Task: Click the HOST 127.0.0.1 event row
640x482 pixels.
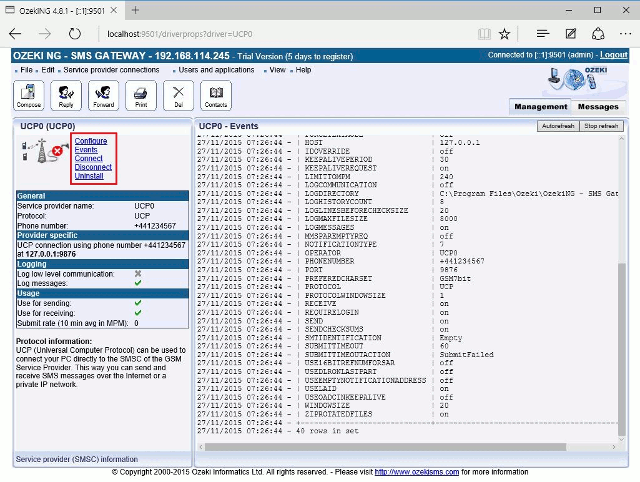Action: pyautogui.click(x=339, y=143)
